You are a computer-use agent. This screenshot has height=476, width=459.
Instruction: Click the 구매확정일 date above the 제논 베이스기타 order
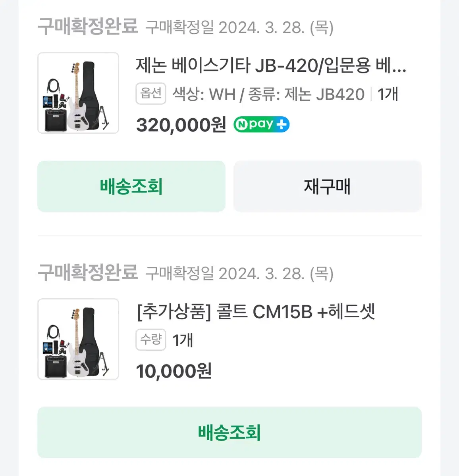239,27
